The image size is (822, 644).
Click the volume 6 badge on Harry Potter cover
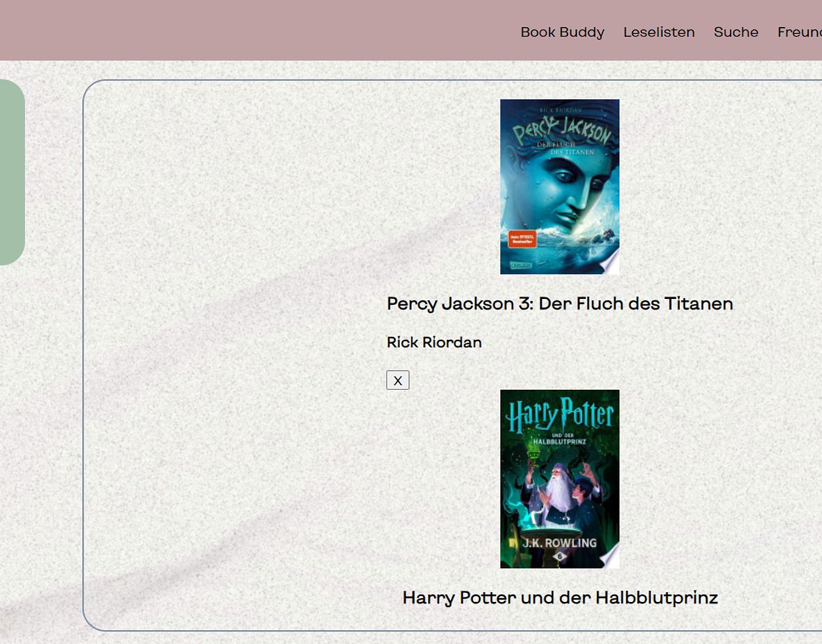[560, 557]
